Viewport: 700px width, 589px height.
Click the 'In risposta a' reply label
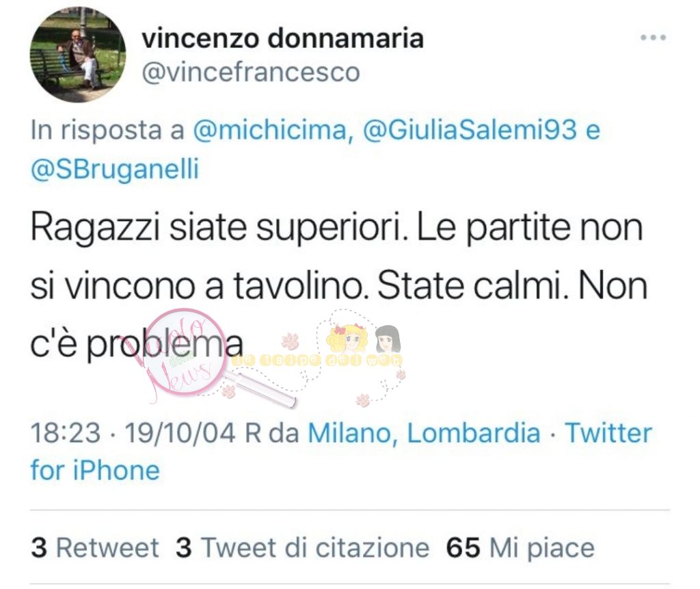pos(107,130)
